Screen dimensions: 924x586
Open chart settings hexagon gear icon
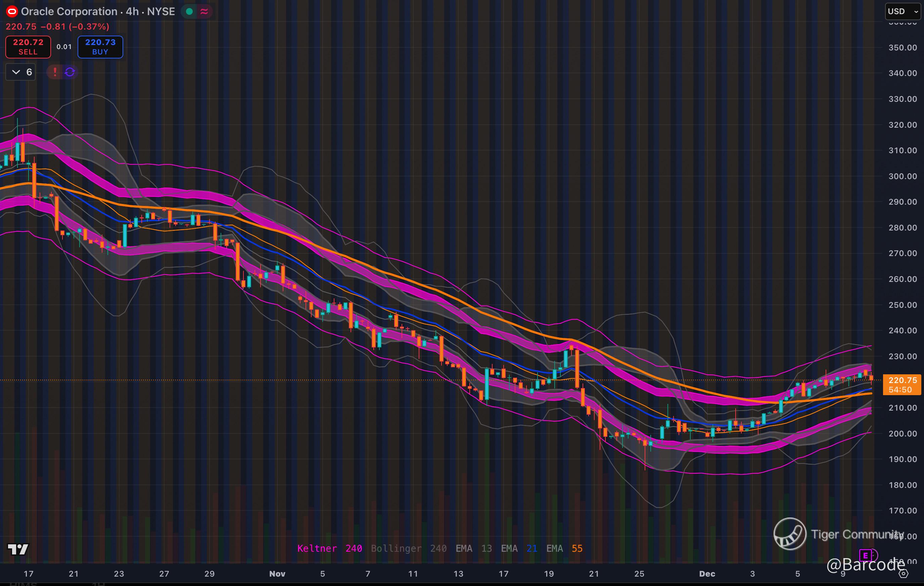(x=904, y=574)
